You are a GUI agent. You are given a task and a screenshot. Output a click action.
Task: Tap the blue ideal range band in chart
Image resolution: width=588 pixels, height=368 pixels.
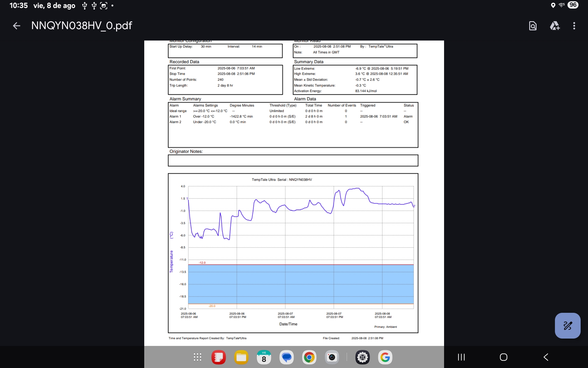300,284
